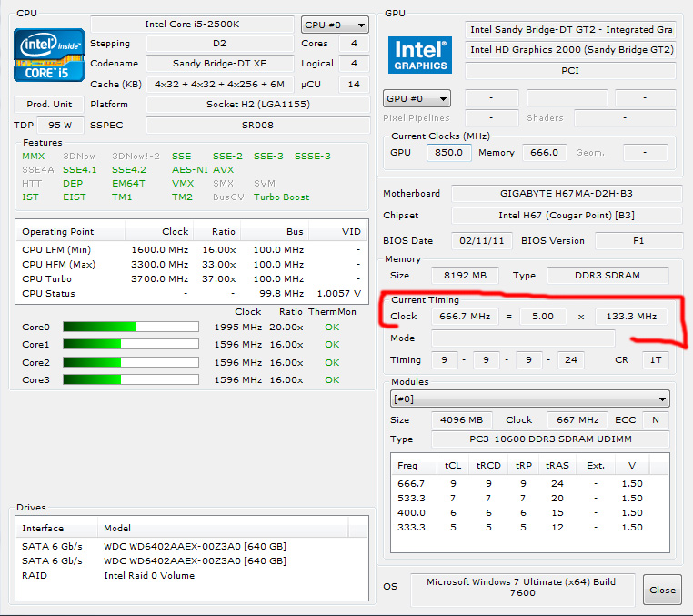Screen dimensions: 693x616
Task: Click the ECC value N field
Action: (x=656, y=420)
